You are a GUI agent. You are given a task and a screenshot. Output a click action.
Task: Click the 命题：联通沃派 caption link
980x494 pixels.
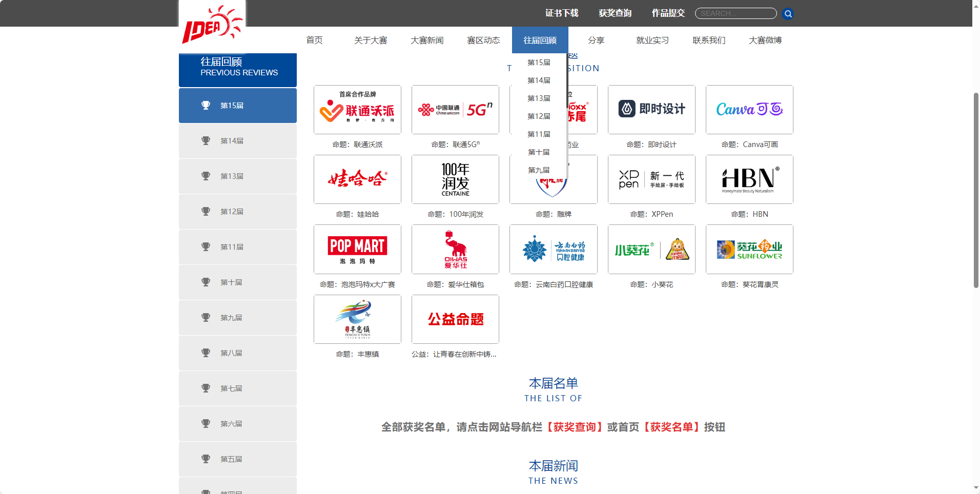pos(357,145)
